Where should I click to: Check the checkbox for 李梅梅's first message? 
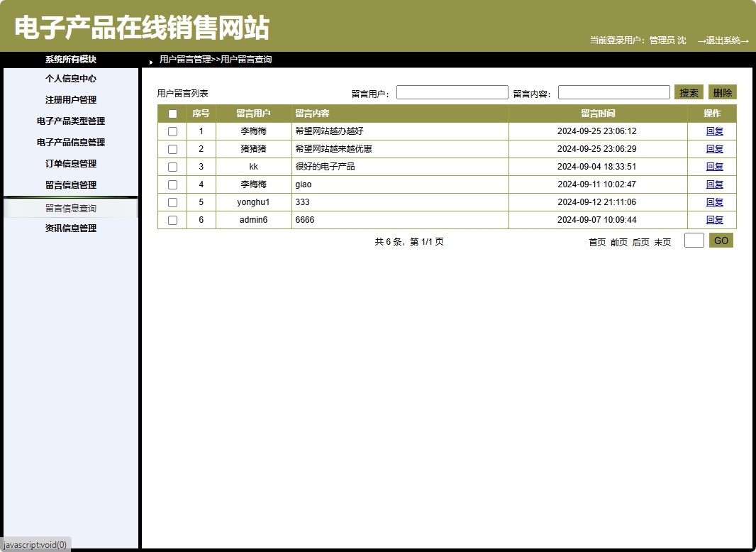coord(172,131)
